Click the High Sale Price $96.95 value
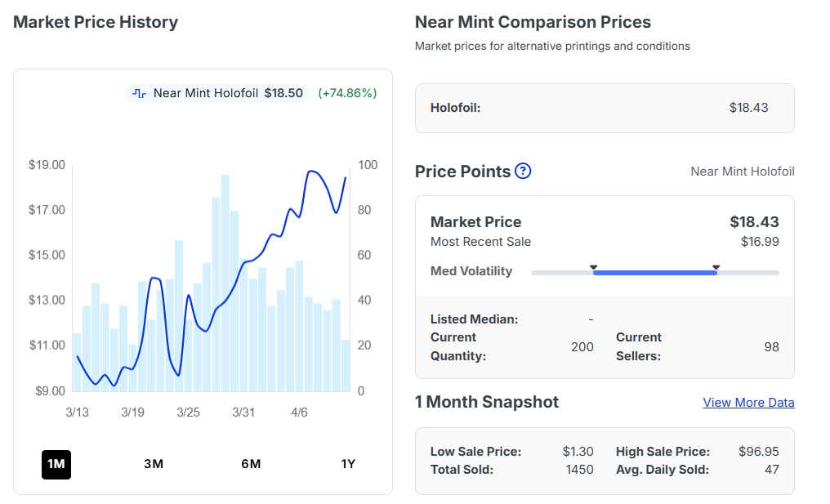830x504 pixels. click(x=758, y=452)
